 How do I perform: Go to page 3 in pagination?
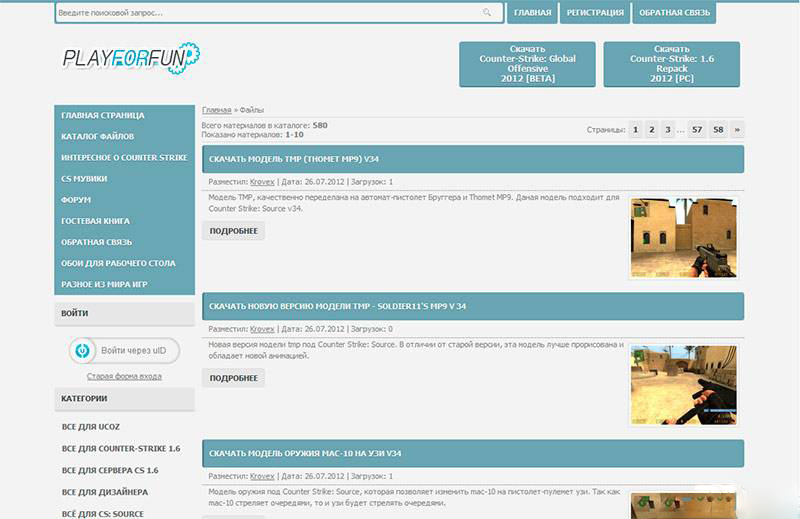[x=668, y=130]
